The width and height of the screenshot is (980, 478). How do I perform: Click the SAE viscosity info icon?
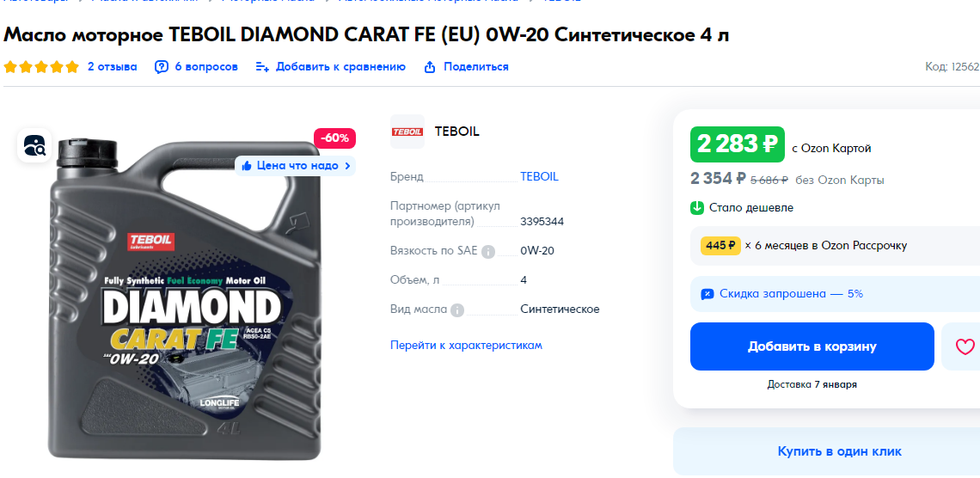(x=488, y=252)
